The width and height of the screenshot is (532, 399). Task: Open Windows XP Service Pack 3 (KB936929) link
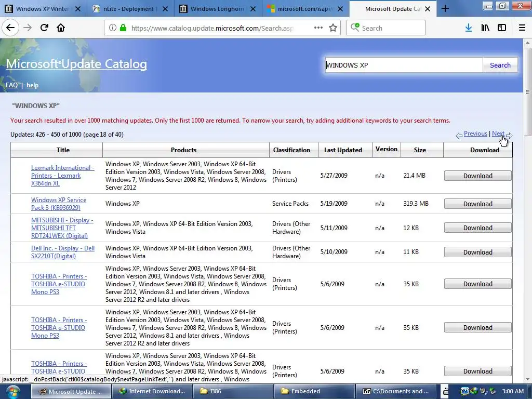coord(59,204)
